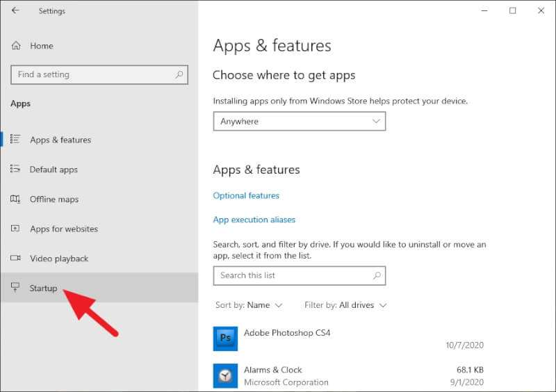The width and height of the screenshot is (556, 392).
Task: Click the 10/7/2020 install date
Action: pyautogui.click(x=464, y=345)
